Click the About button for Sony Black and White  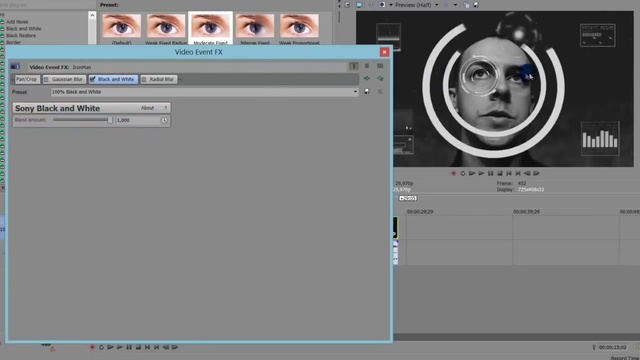[x=147, y=108]
